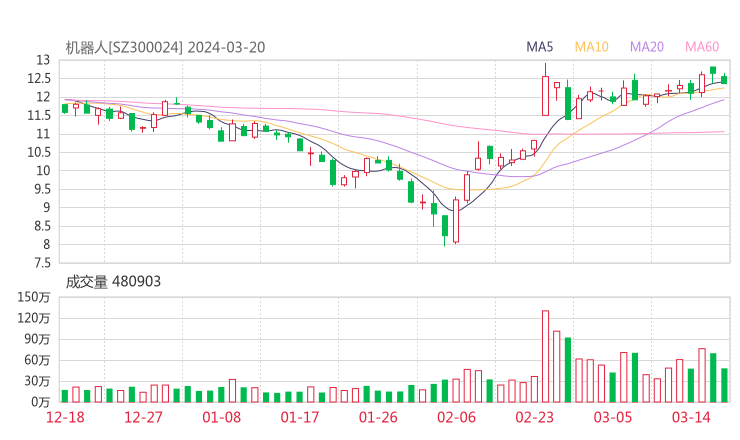Pick the 01-17 date axis label
The height and width of the screenshot is (440, 740).
pyautogui.click(x=300, y=417)
